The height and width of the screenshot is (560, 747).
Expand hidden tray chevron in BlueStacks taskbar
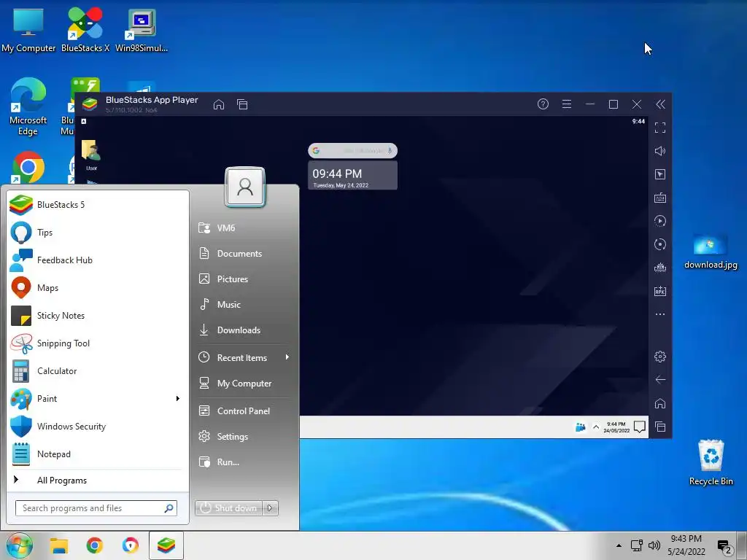click(595, 427)
